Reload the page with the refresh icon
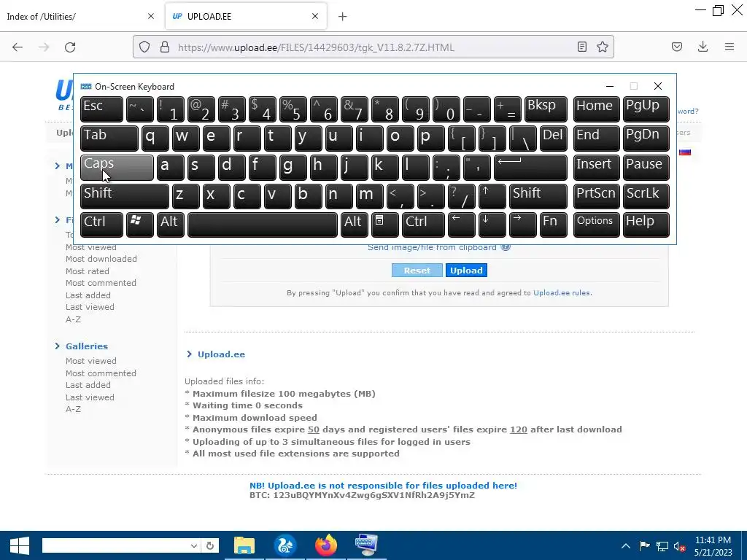The width and height of the screenshot is (747, 560). pos(70,47)
